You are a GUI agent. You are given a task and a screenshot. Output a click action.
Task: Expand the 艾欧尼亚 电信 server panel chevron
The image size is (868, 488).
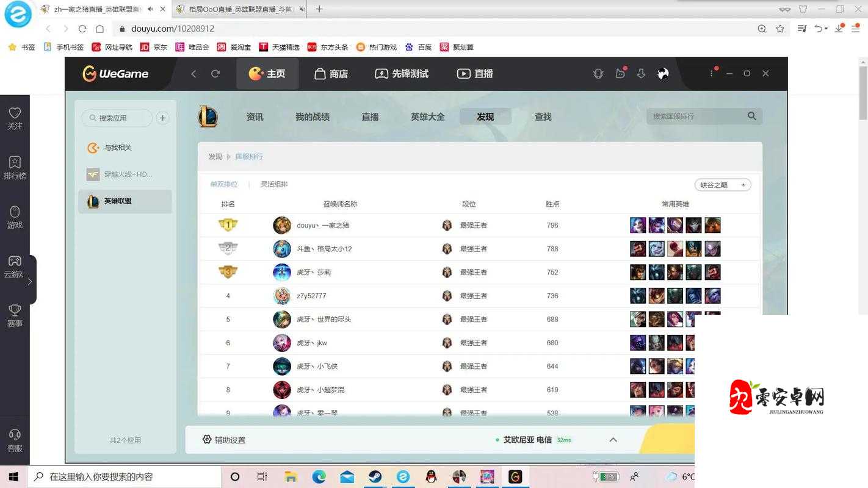[x=613, y=440]
